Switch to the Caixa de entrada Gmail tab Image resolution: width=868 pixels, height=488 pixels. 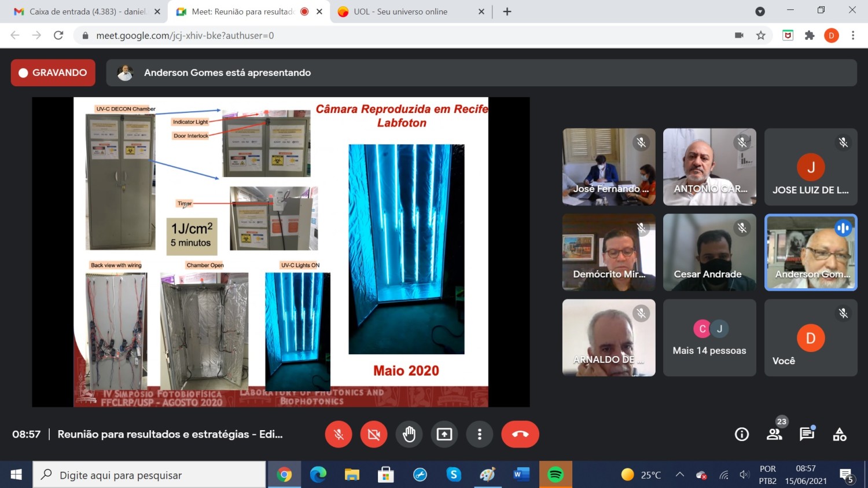[x=87, y=12]
